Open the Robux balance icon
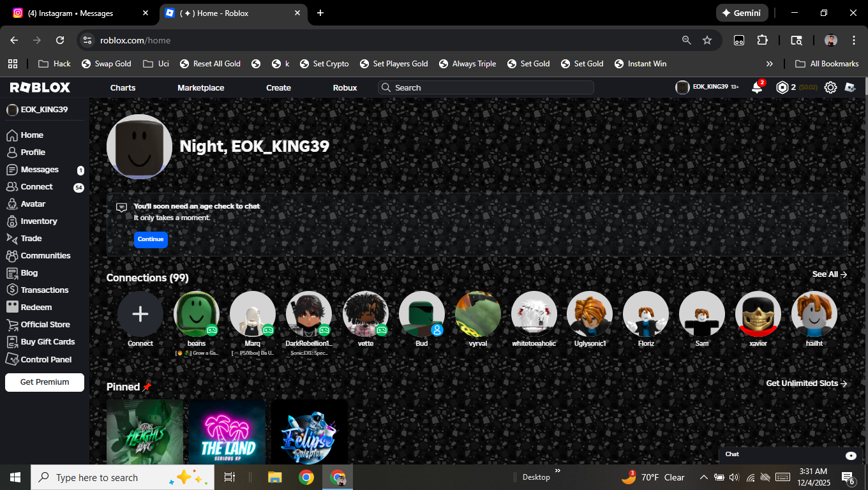Viewport: 868px width, 490px height. tap(782, 87)
